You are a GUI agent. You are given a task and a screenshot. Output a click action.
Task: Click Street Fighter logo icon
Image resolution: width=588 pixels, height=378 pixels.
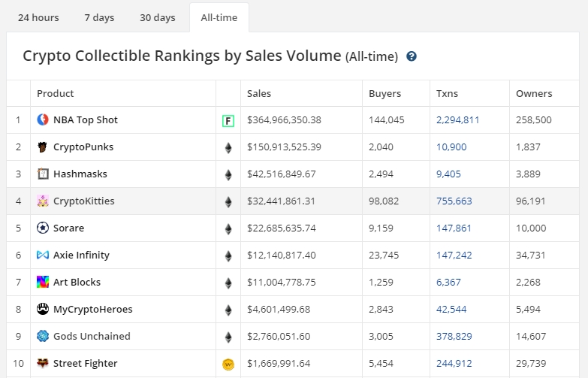tap(43, 363)
